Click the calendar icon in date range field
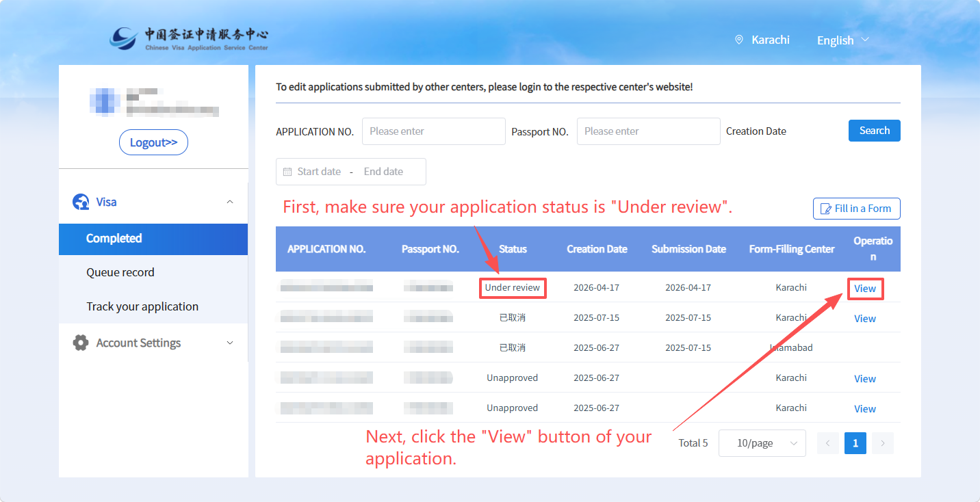This screenshot has height=502, width=980. click(287, 172)
